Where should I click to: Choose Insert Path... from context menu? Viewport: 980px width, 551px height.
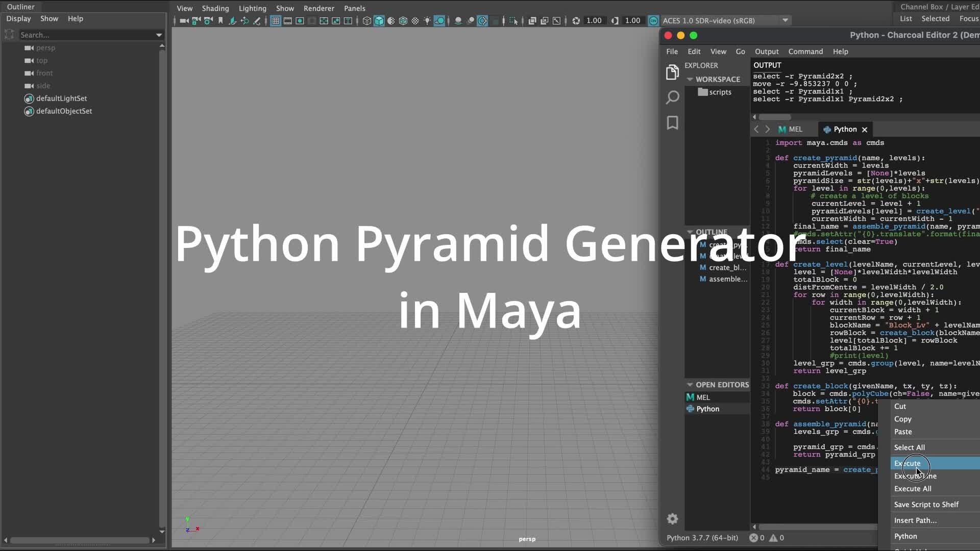pyautogui.click(x=915, y=520)
